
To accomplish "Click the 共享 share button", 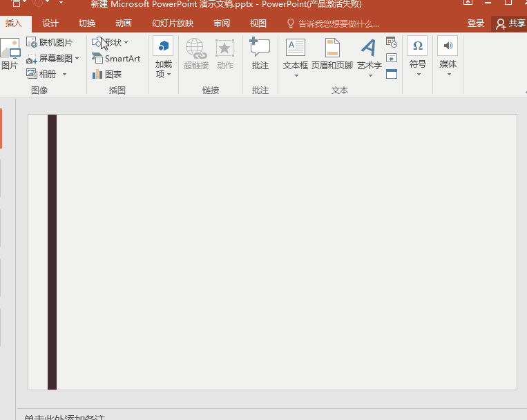I will point(510,23).
